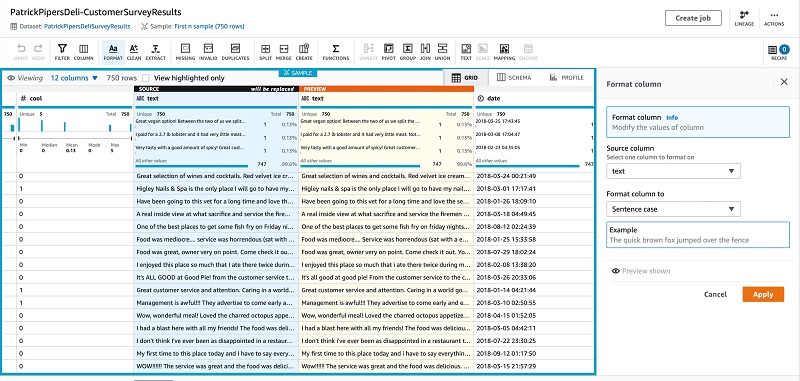800x381 pixels.
Task: Switch to the Grid tab
Action: (x=465, y=78)
